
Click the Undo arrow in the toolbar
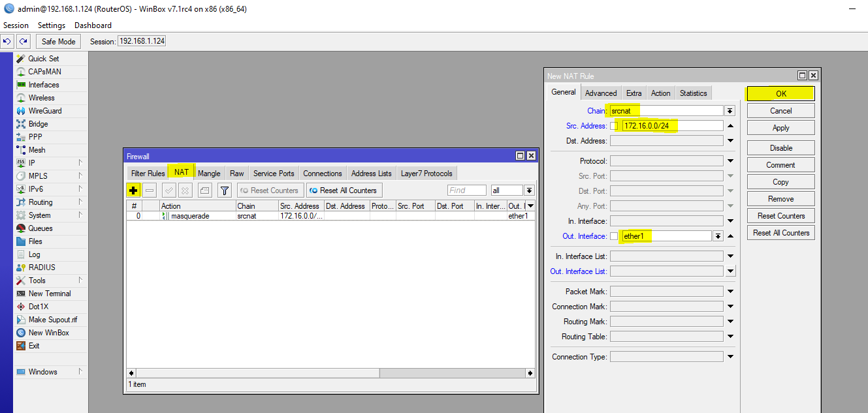(7, 41)
